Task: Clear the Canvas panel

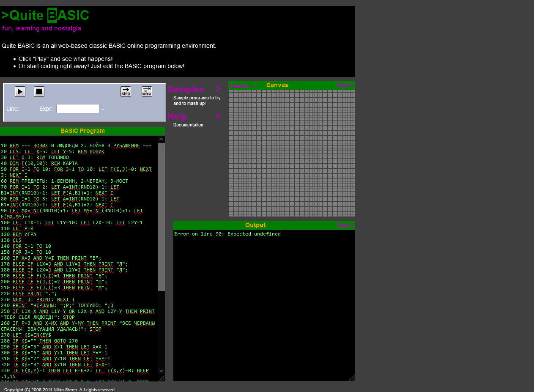Action: pos(344,85)
